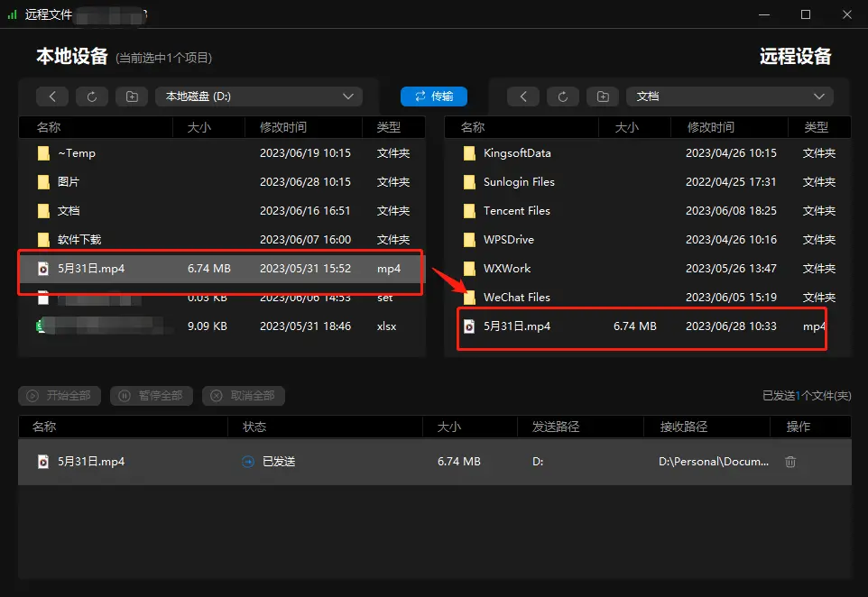
Task: Click the local device back arrow
Action: point(52,96)
